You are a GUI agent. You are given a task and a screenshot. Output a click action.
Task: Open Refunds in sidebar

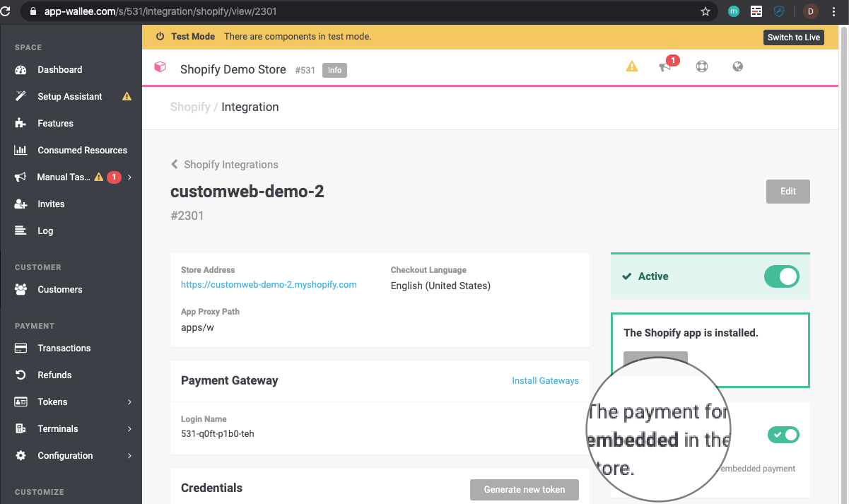(55, 375)
